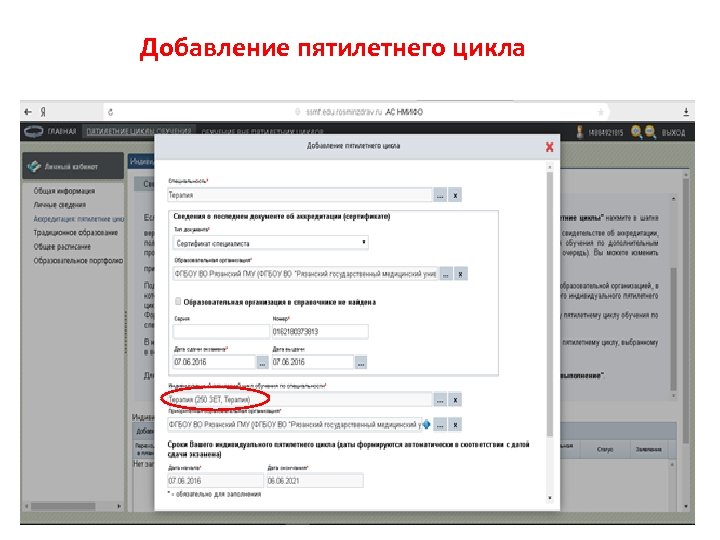This screenshot has height=540, width=720.
Task: Click the cycle start date field 07.06.2016
Action: (215, 481)
